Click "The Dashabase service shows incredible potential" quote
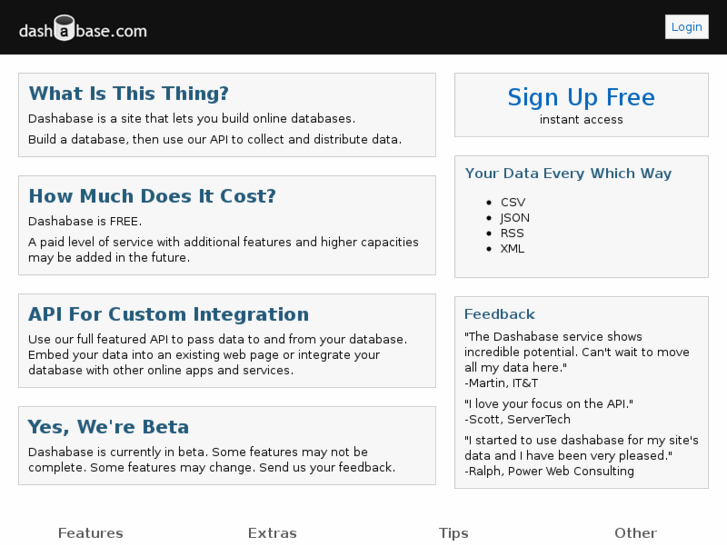This screenshot has height=545, width=727. 577,352
